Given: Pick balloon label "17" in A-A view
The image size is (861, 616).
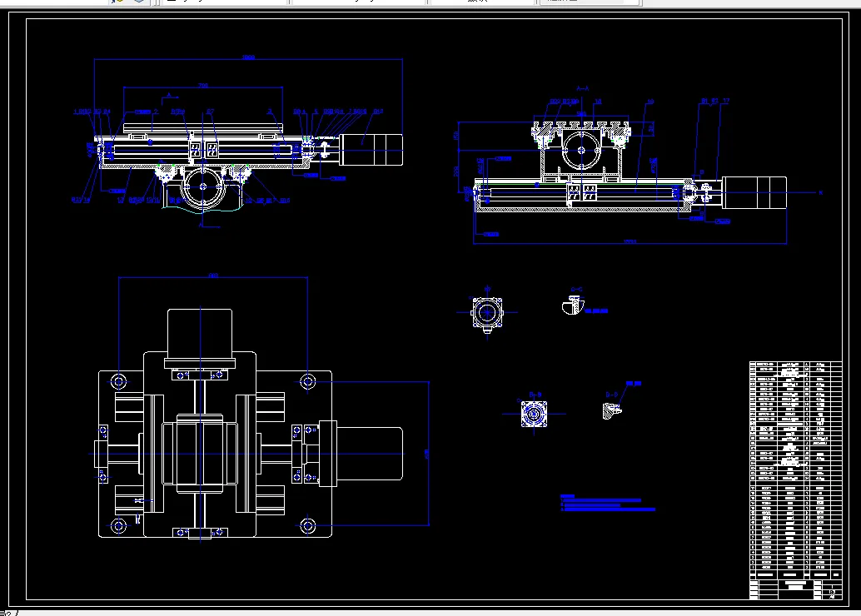Looking at the screenshot, I should coord(726,101).
